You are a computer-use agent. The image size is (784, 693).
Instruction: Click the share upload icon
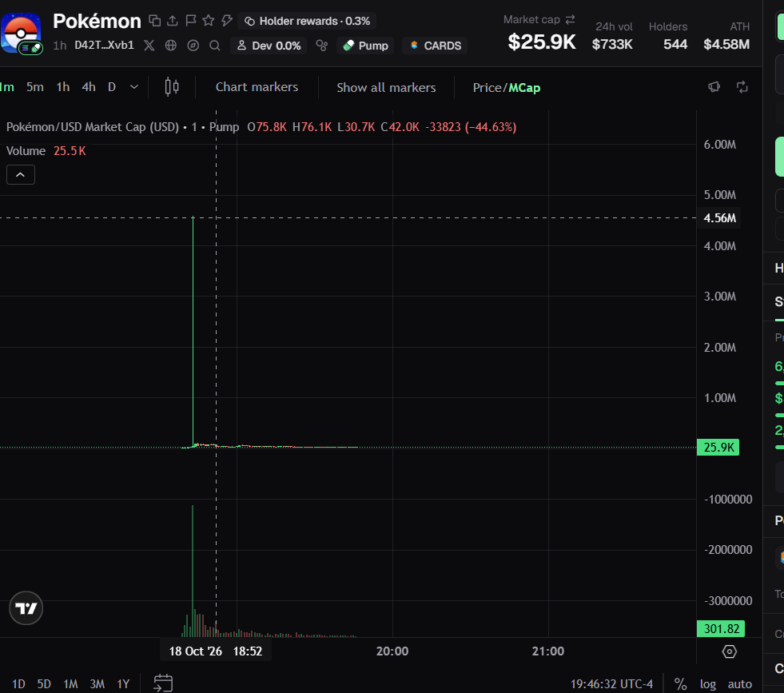click(x=173, y=21)
